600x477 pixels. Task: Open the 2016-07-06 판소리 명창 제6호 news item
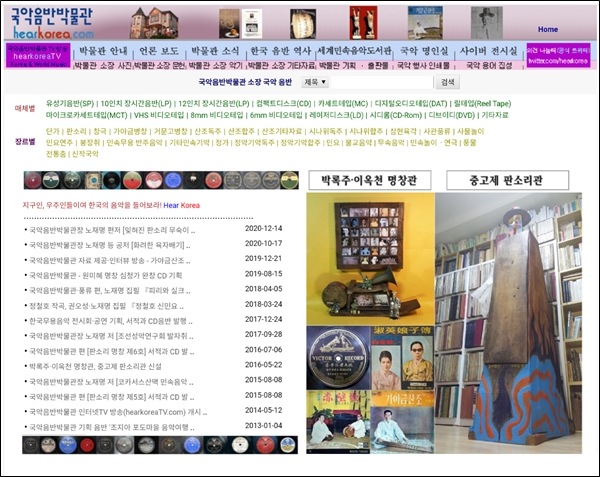pyautogui.click(x=112, y=351)
